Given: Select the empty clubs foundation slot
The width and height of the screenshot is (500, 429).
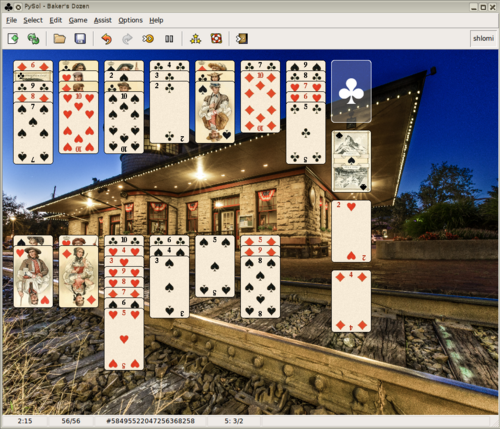Looking at the screenshot, I should (351, 91).
